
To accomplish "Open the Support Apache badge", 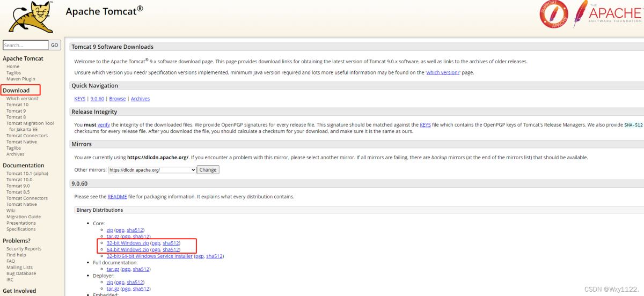I will [554, 14].
